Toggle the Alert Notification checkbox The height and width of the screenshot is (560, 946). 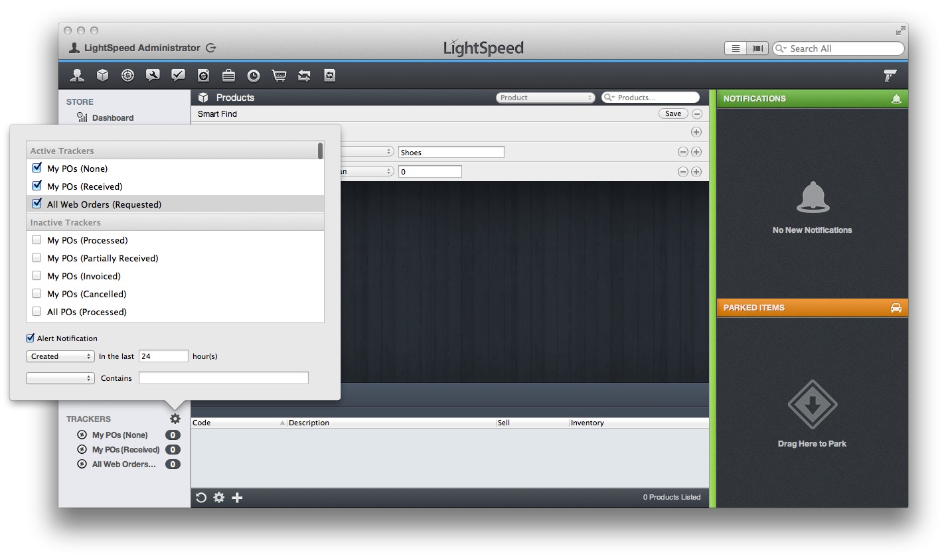(x=30, y=338)
